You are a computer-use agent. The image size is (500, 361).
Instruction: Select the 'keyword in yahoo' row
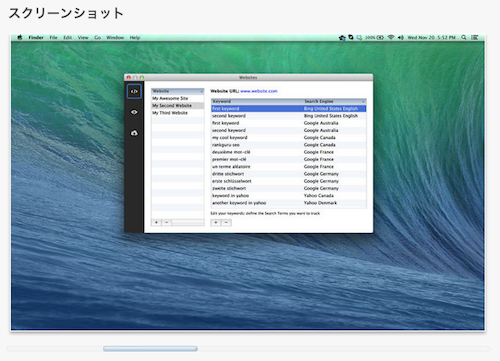click(289, 196)
